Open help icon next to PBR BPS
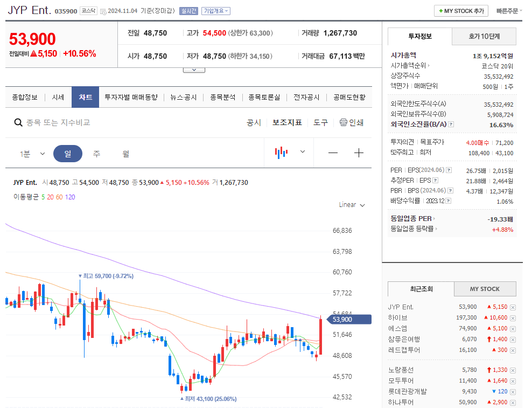Screen dimensions: 532x408 [x=451, y=191]
